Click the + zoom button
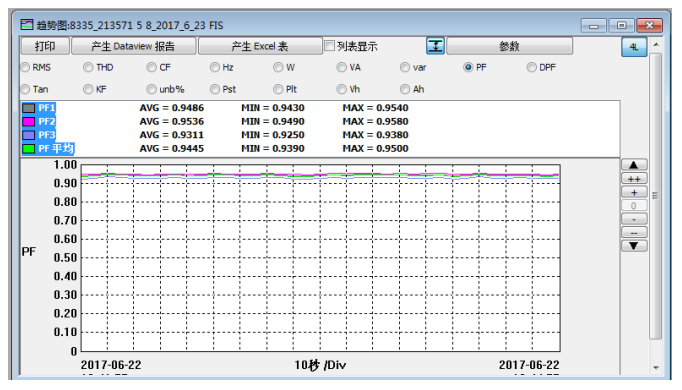The height and width of the screenshot is (390, 682). click(634, 192)
